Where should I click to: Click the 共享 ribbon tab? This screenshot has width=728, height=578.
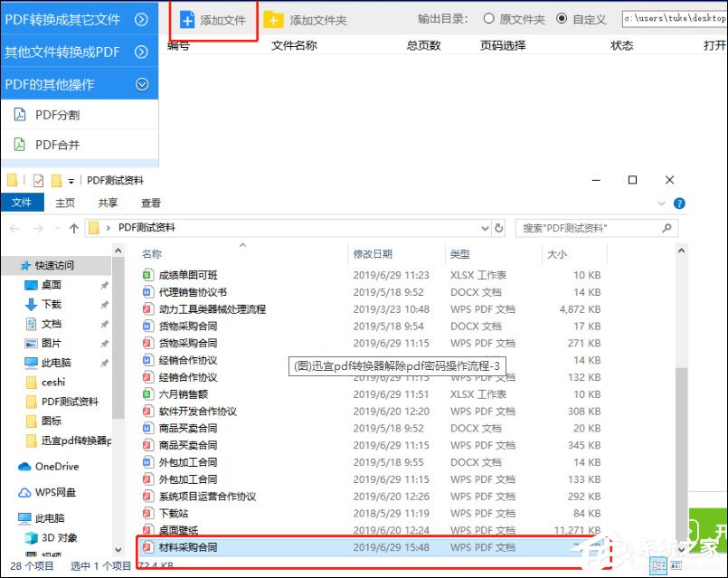107,203
